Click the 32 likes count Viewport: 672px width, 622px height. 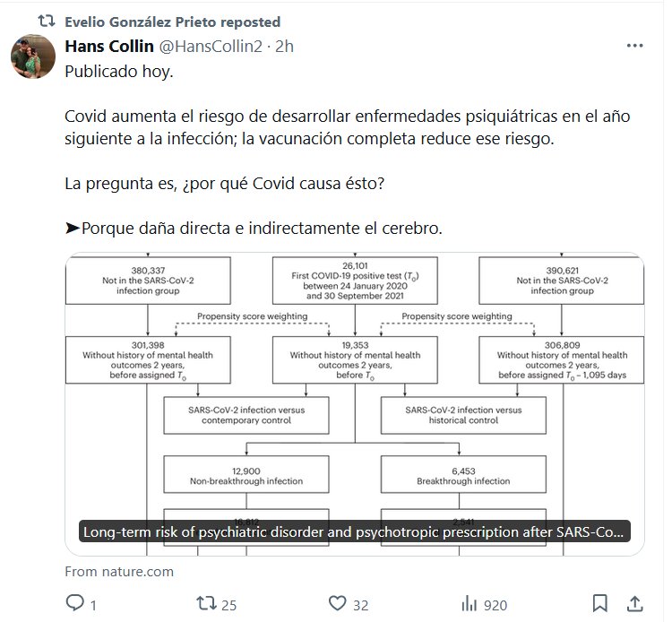coord(360,605)
